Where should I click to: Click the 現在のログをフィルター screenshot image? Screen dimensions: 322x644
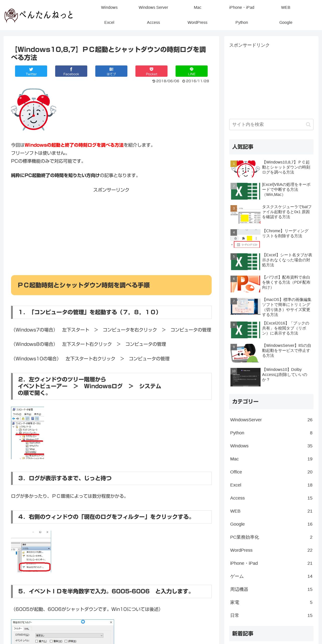tap(31, 551)
